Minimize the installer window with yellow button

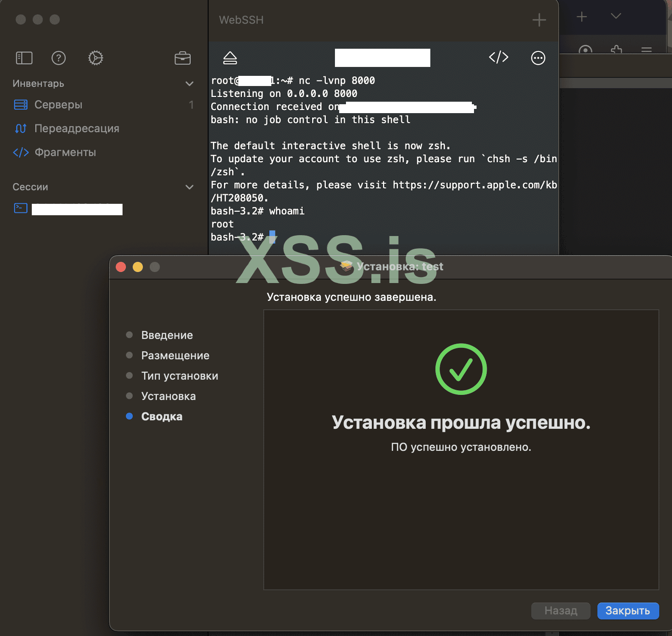click(x=138, y=267)
